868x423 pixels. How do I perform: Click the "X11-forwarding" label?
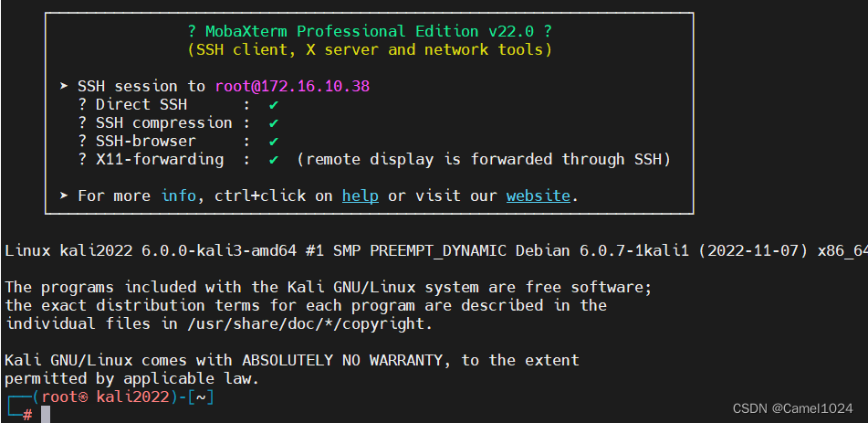click(160, 160)
